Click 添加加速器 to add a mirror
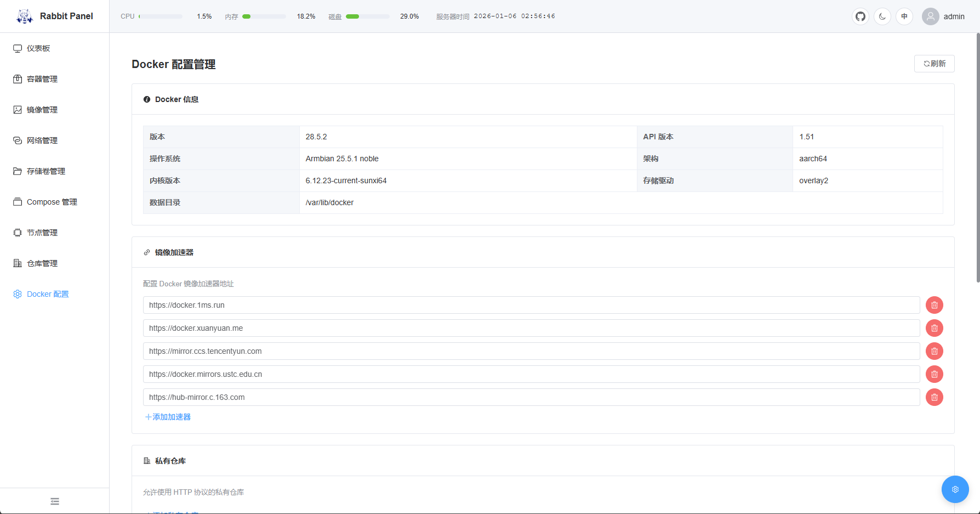The image size is (980, 514). (x=168, y=417)
